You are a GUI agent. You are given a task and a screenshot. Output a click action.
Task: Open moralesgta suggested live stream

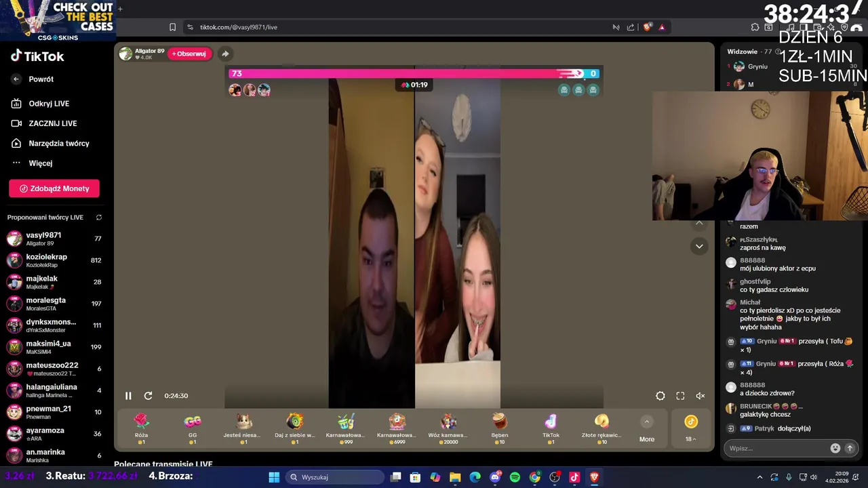pos(54,304)
